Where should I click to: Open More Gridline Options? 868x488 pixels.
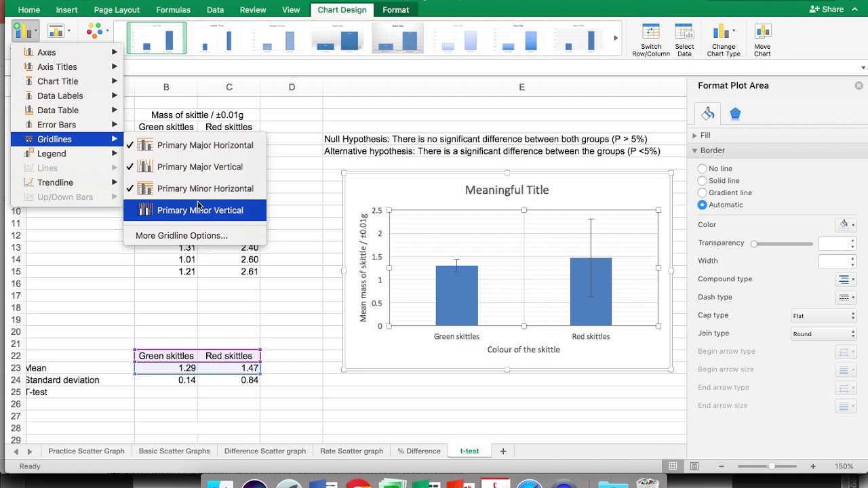(x=182, y=236)
